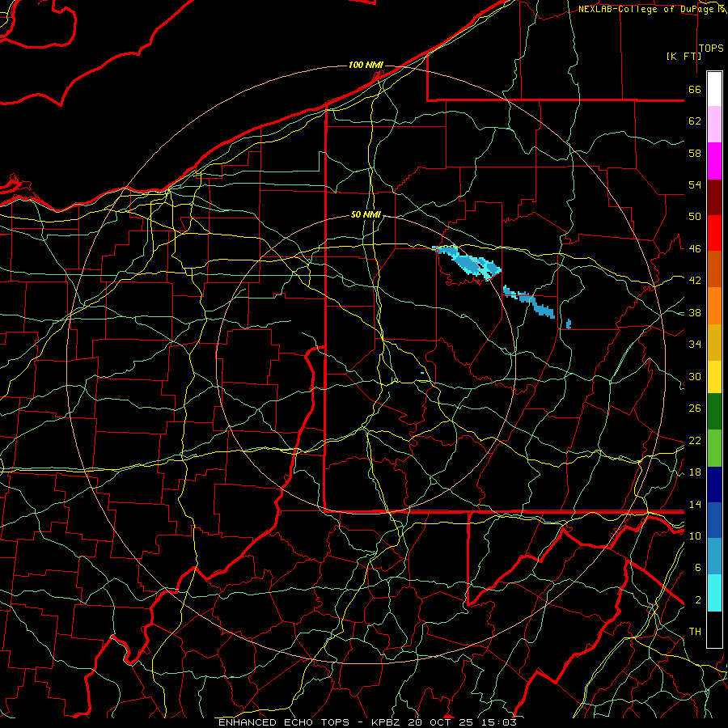Click the TOPS legend title
The height and width of the screenshot is (728, 728).
coord(711,48)
